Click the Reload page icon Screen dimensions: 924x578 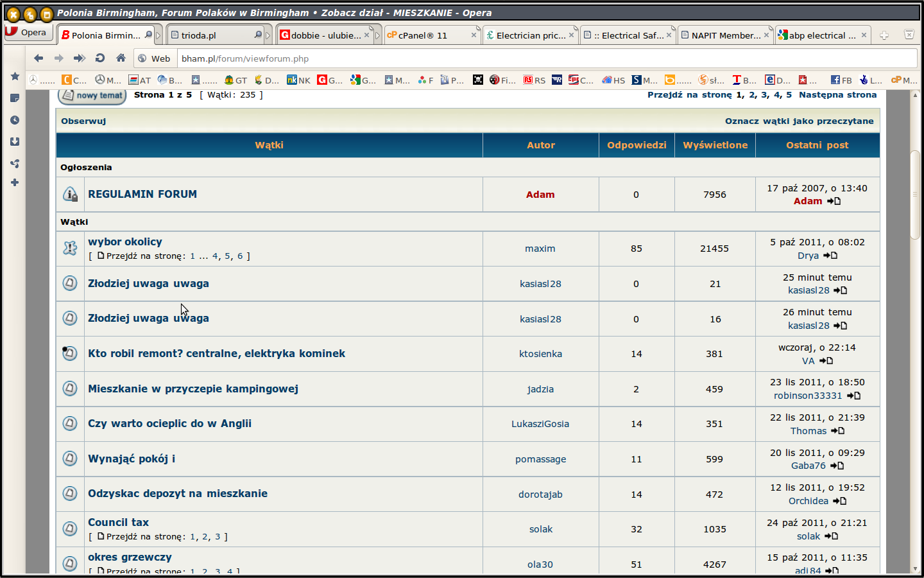(x=100, y=58)
